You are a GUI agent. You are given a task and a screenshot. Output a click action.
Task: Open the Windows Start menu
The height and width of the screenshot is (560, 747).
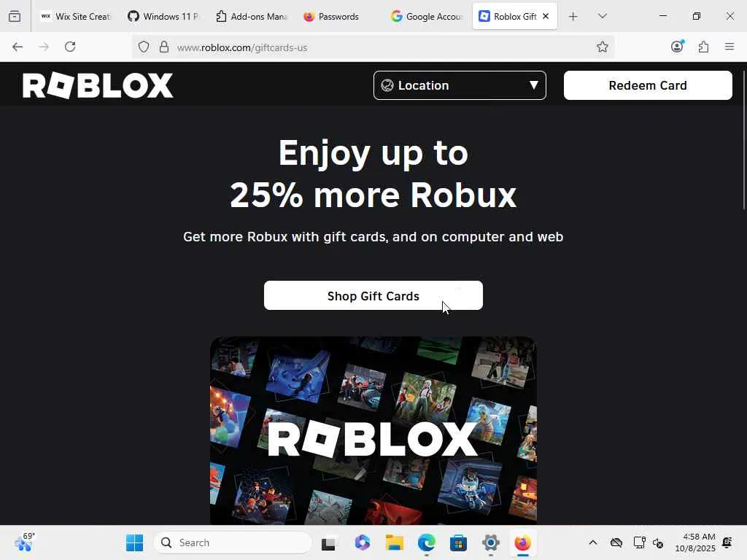tap(134, 542)
